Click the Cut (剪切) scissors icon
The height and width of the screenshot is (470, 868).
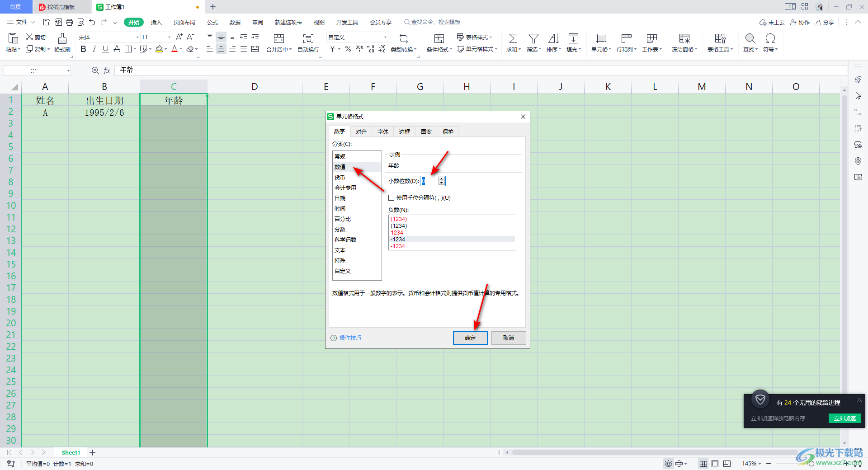29,37
